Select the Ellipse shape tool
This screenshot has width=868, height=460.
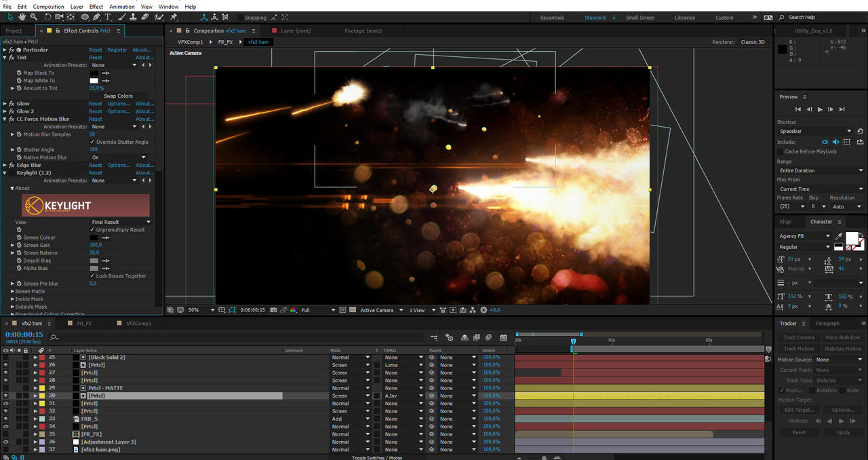(85, 17)
